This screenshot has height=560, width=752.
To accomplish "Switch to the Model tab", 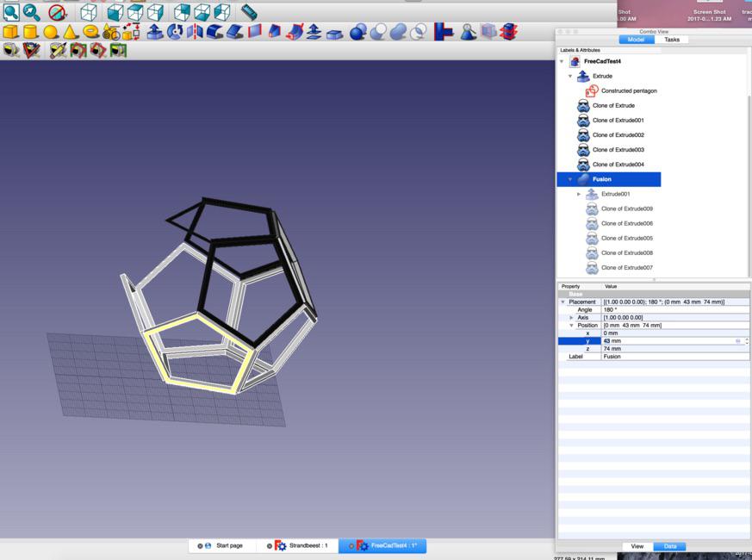I will pyautogui.click(x=636, y=40).
